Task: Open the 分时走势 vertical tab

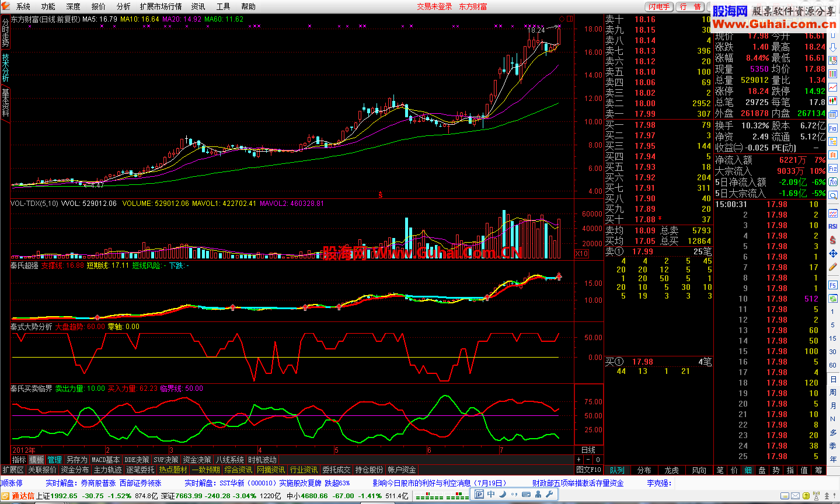Action: pyautogui.click(x=5, y=33)
